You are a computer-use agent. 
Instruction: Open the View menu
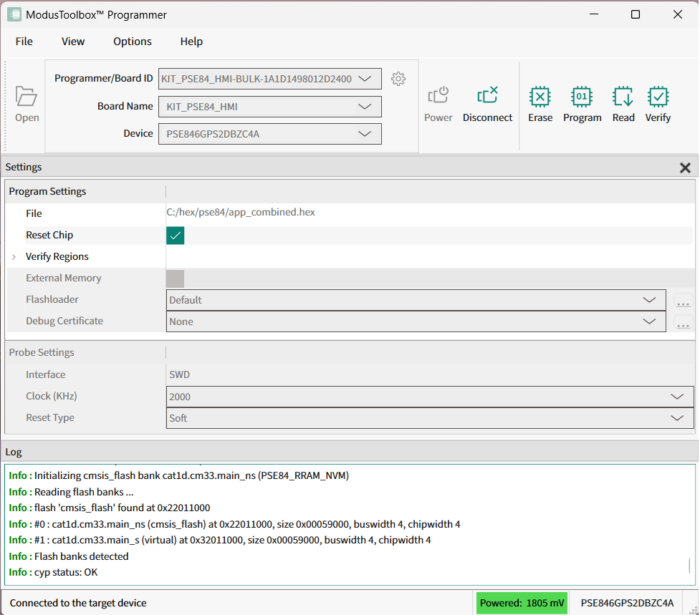pos(73,42)
